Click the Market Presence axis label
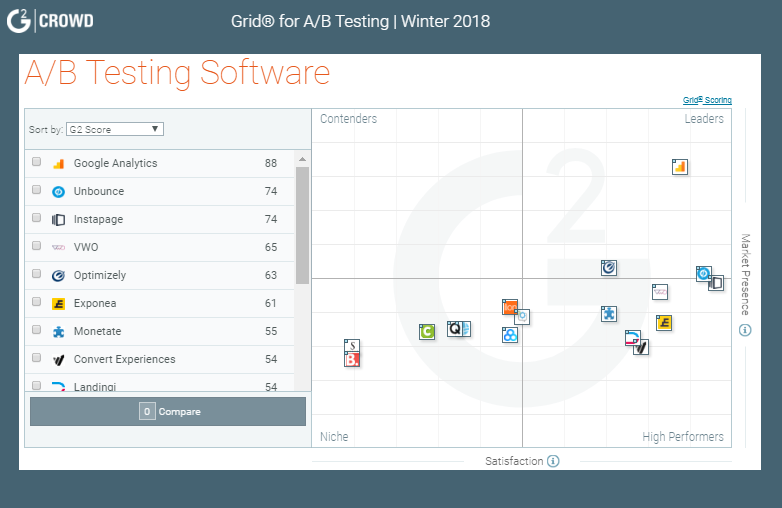The height and width of the screenshot is (508, 782). tap(745, 274)
